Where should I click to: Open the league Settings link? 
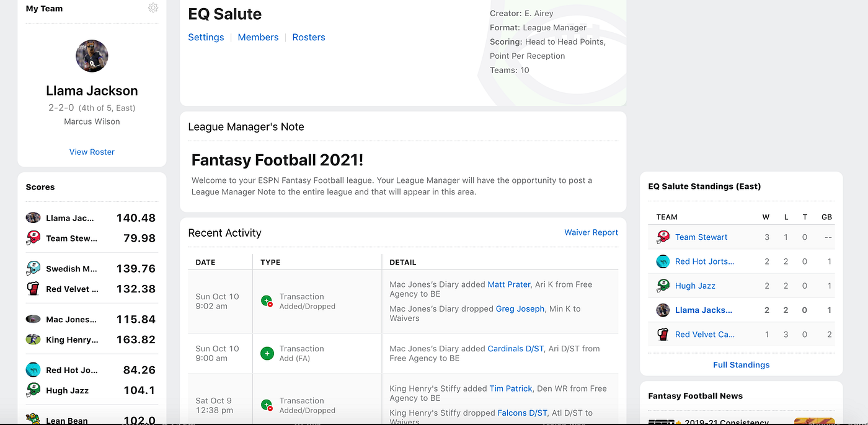pos(206,37)
